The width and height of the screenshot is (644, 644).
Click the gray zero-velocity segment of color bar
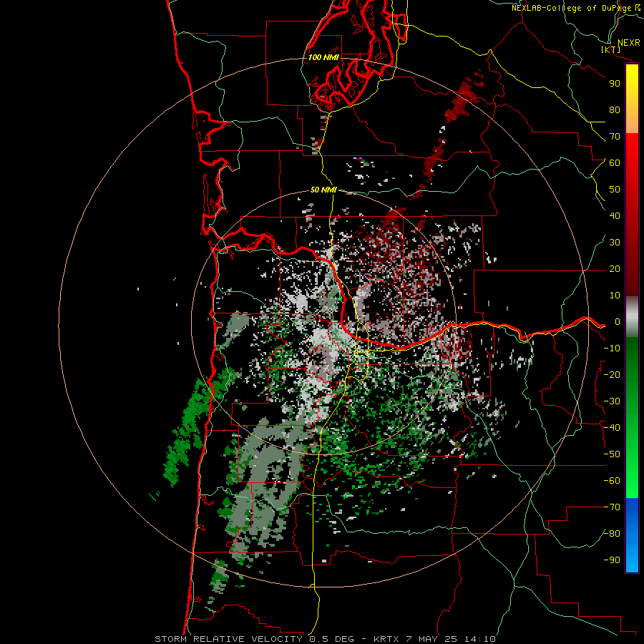[632, 317]
